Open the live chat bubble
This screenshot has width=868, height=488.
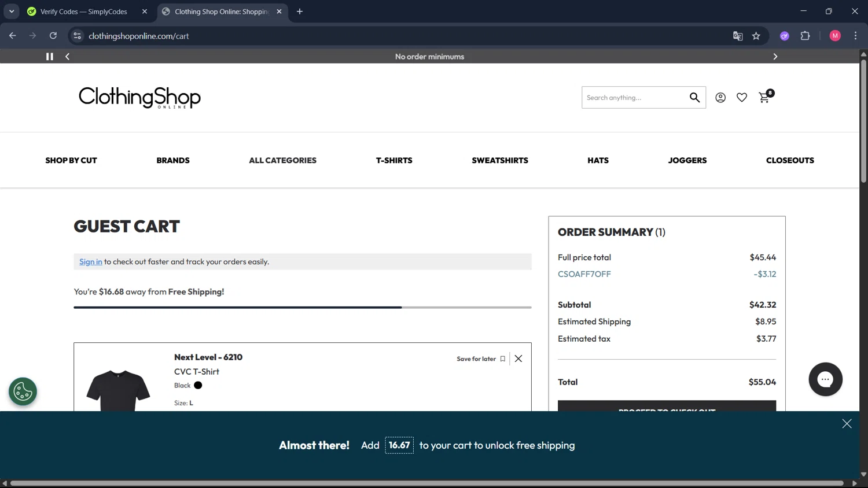coord(825,379)
